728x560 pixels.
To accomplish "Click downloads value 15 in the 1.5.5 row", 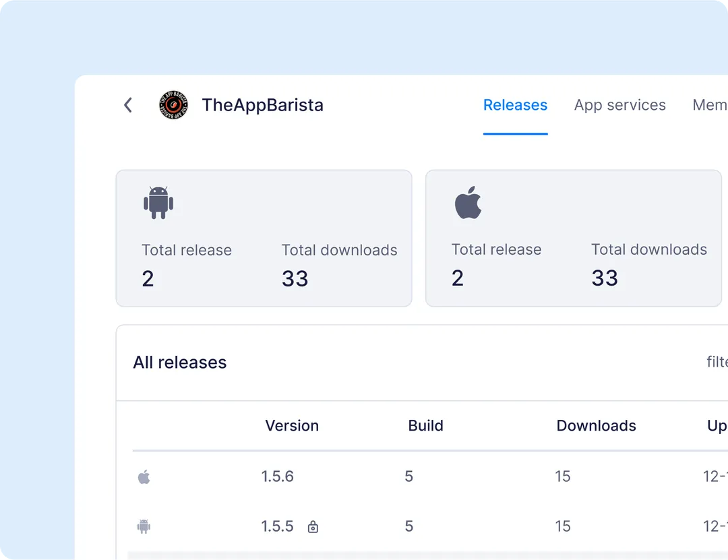I will coord(563,526).
